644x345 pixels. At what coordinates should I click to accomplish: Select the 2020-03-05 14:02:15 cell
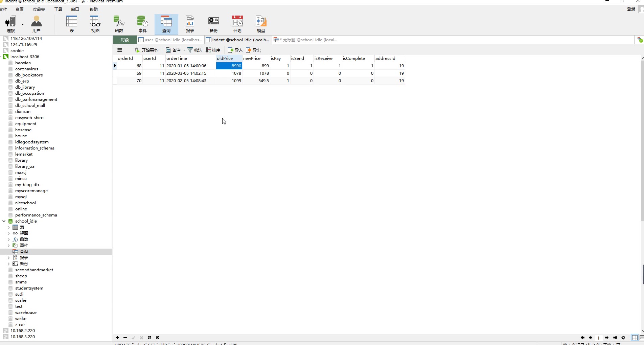click(x=190, y=73)
